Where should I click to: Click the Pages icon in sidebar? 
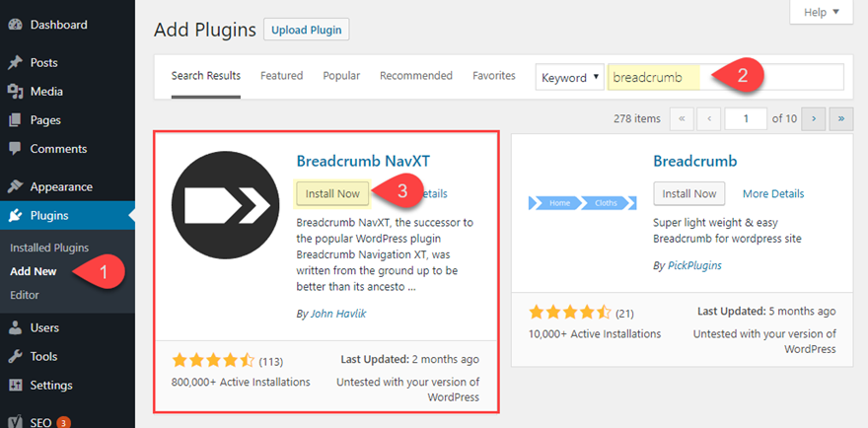click(x=15, y=120)
